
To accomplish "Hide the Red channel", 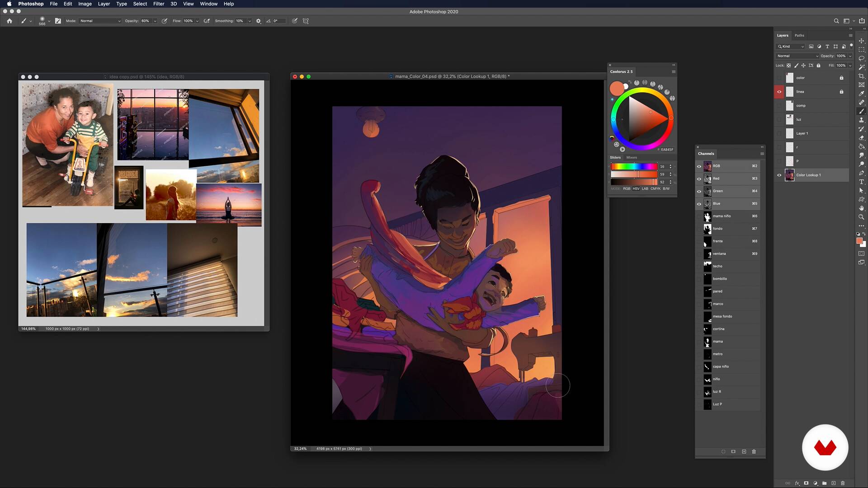I will 699,178.
